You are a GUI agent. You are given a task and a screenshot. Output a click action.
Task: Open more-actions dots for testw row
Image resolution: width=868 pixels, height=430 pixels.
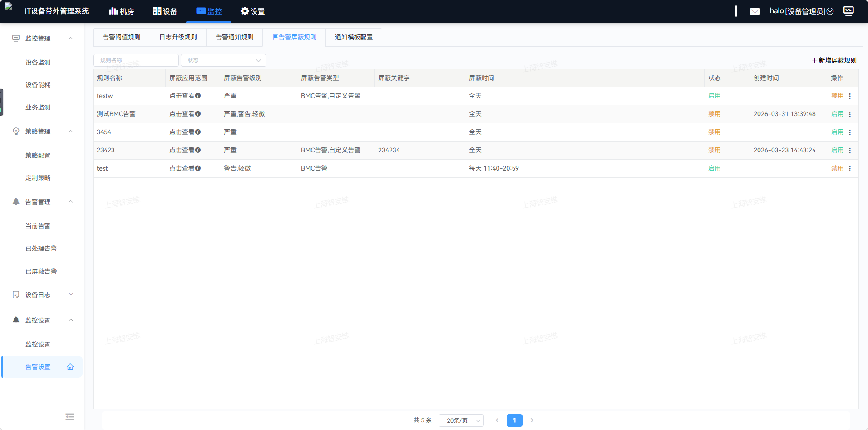(850, 96)
